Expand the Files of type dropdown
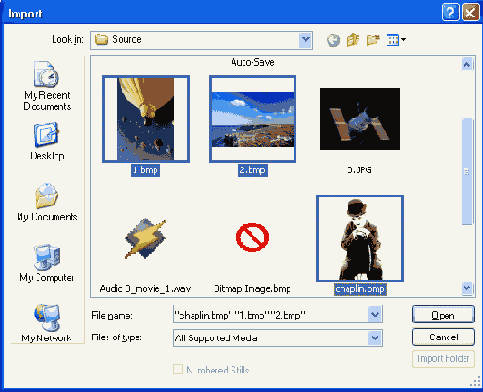This screenshot has width=483, height=392. tap(375, 338)
